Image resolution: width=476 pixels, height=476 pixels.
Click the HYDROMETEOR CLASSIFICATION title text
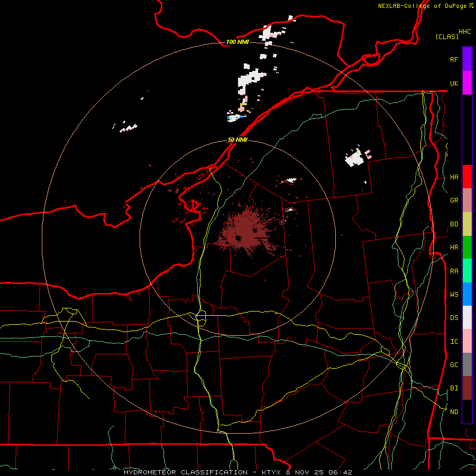(x=186, y=472)
